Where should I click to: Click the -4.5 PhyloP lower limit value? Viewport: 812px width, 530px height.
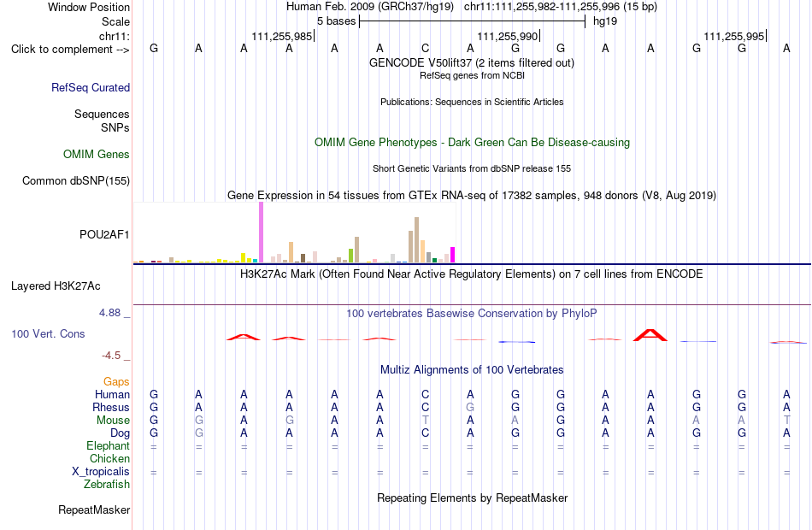[x=111, y=356]
